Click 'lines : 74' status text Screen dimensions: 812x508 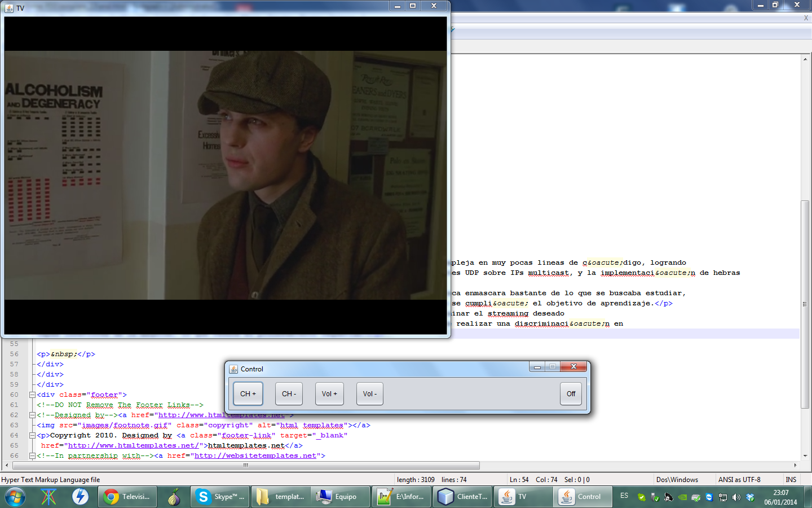[454, 480]
